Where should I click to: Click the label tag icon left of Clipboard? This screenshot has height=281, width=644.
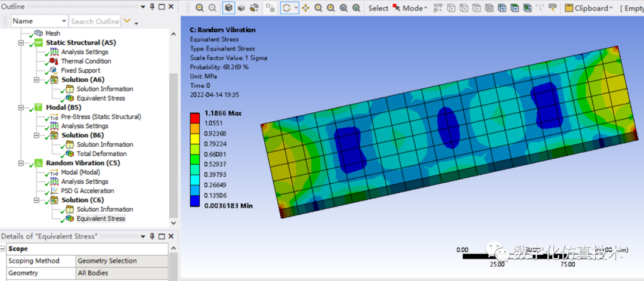[x=553, y=8]
